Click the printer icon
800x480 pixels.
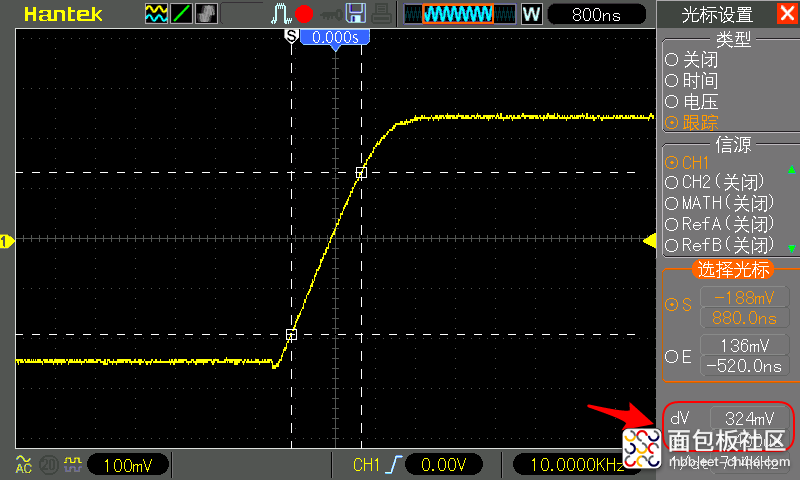point(381,14)
